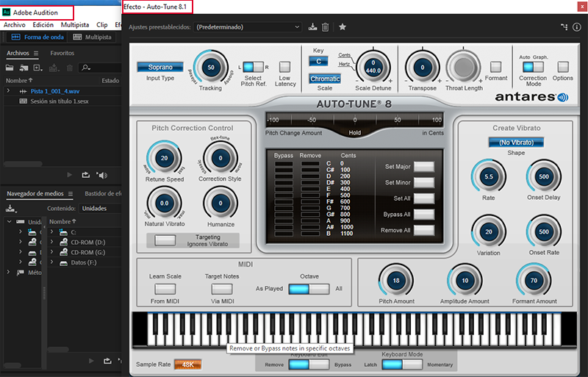Open a file with the folder icon in Archivos
588x377 pixels.
(x=10, y=68)
